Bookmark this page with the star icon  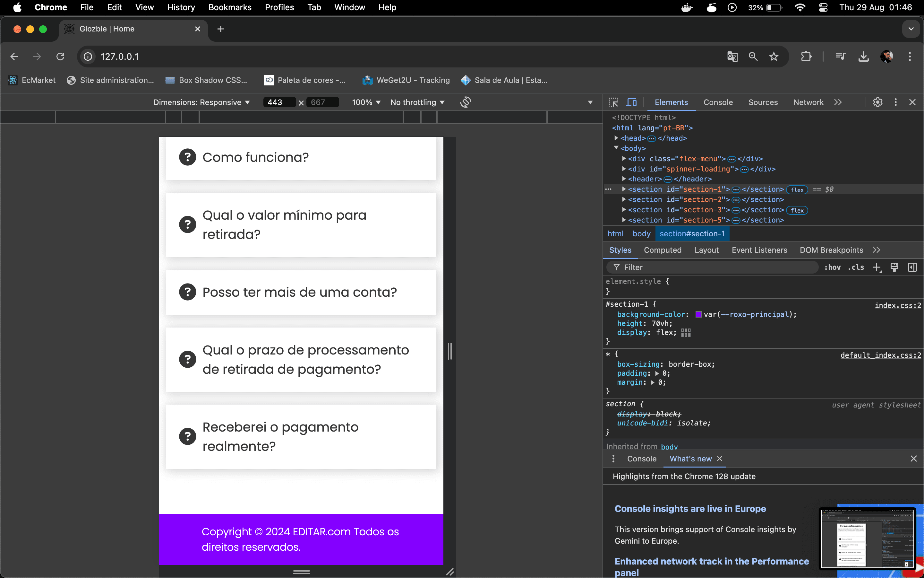774,57
